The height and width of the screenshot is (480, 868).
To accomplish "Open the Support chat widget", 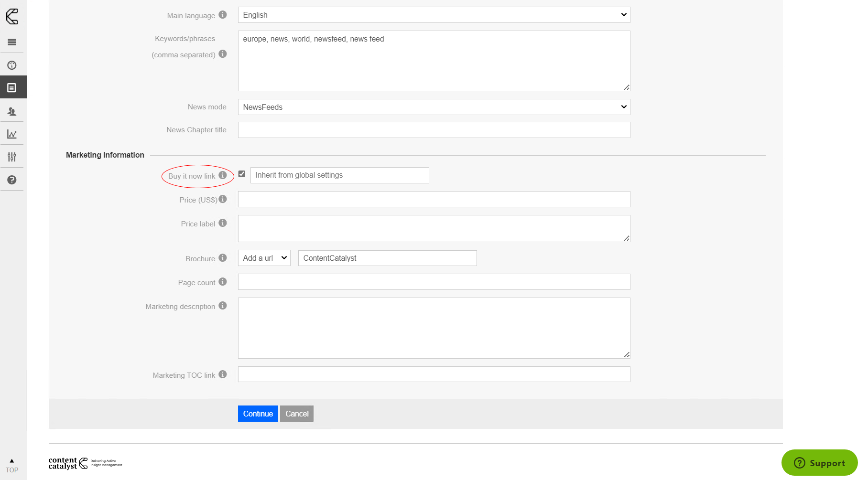I will (819, 463).
